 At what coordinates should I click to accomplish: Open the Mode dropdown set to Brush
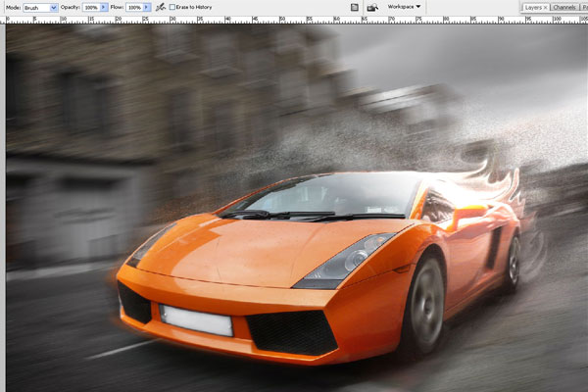tap(40, 7)
